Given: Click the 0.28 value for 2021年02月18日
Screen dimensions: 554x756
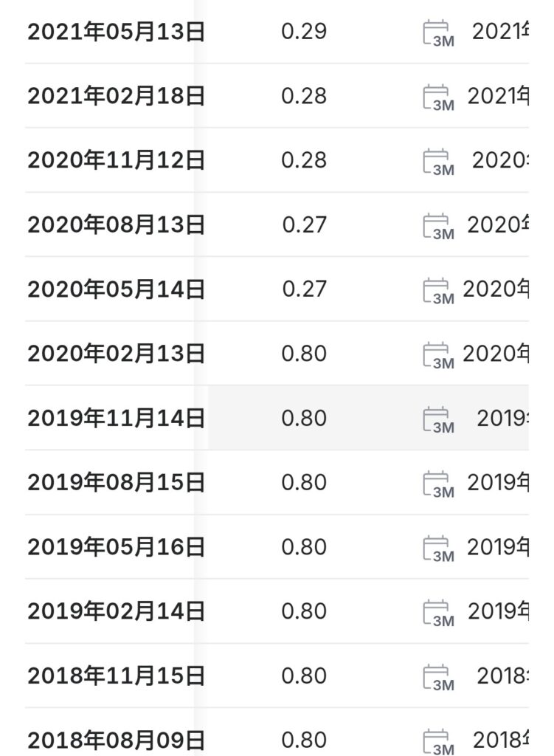Looking at the screenshot, I should point(304,97).
